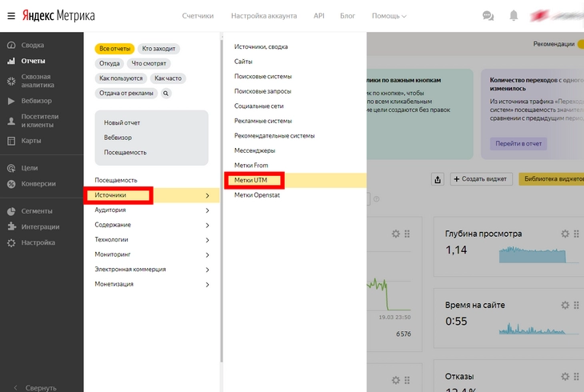Click the Сквозная аналитика snowflake icon
This screenshot has height=392, width=584.
pos(11,81)
